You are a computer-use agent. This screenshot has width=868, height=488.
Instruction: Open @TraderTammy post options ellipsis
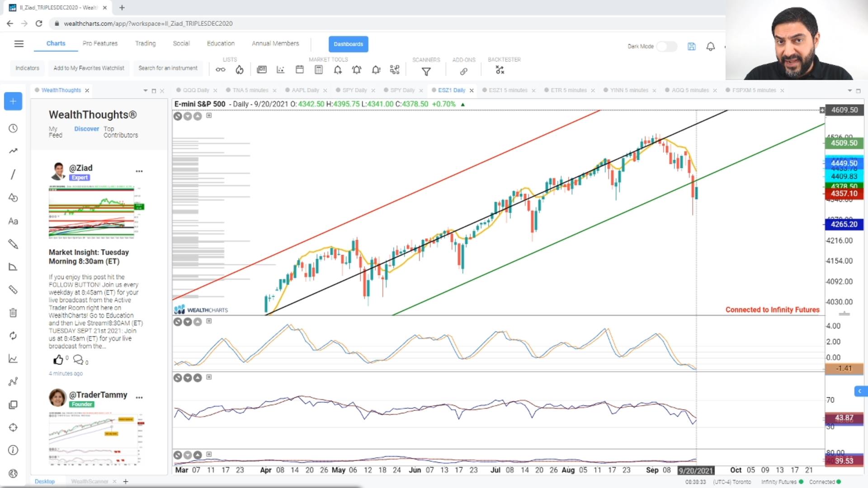pyautogui.click(x=139, y=398)
